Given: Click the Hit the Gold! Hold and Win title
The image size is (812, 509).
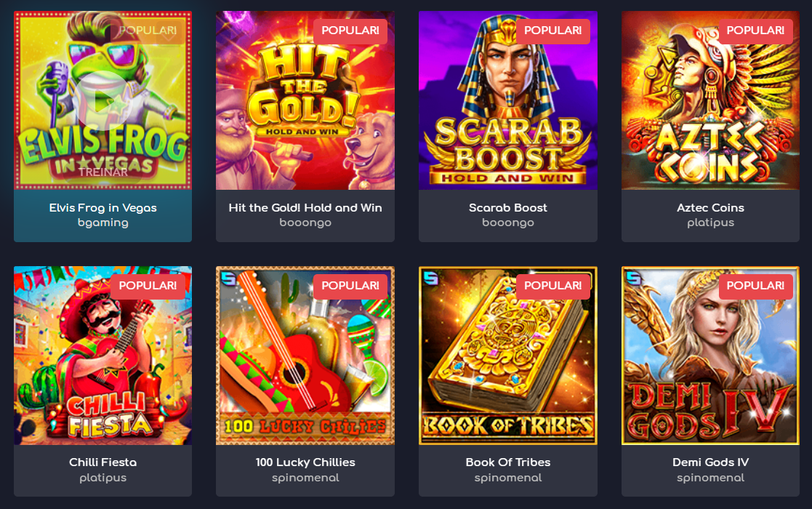Looking at the screenshot, I should click(x=305, y=208).
